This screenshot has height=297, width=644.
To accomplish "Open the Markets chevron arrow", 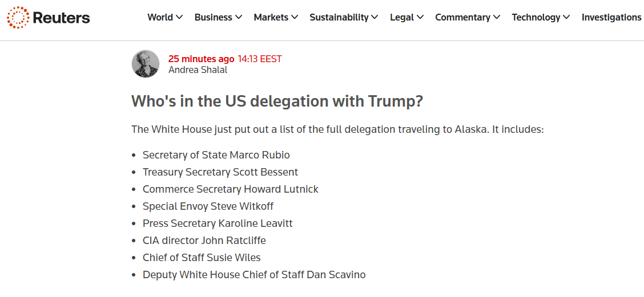I will pos(295,18).
